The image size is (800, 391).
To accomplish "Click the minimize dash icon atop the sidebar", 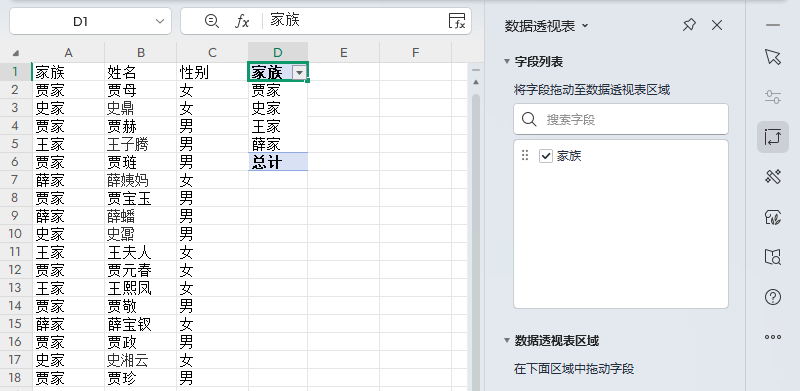I will [773, 25].
